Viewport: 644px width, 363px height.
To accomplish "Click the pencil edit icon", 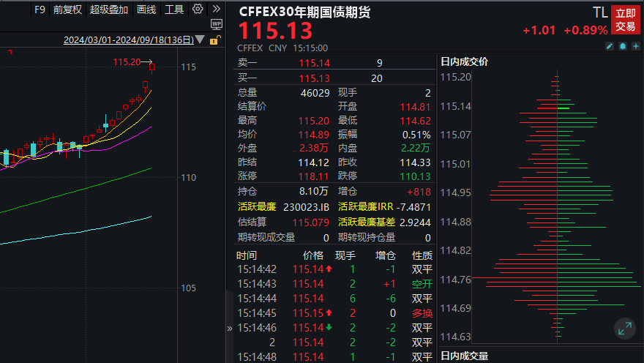I will tap(610, 46).
